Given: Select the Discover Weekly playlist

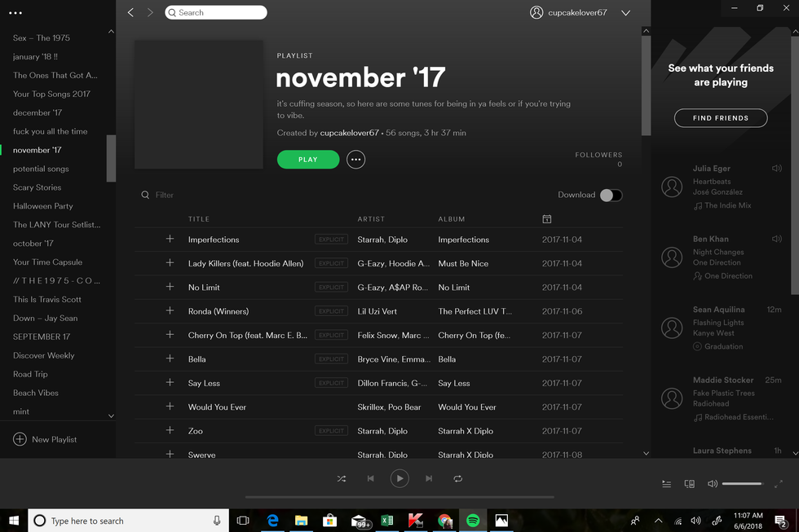Looking at the screenshot, I should (43, 355).
